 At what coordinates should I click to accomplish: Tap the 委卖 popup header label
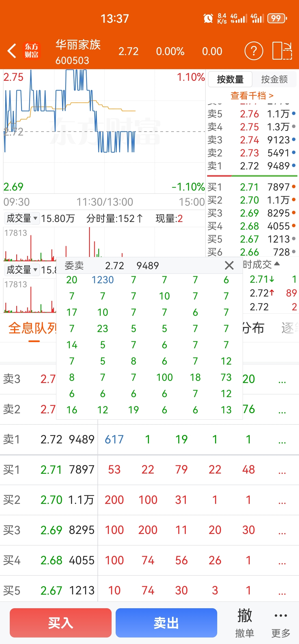[74, 266]
